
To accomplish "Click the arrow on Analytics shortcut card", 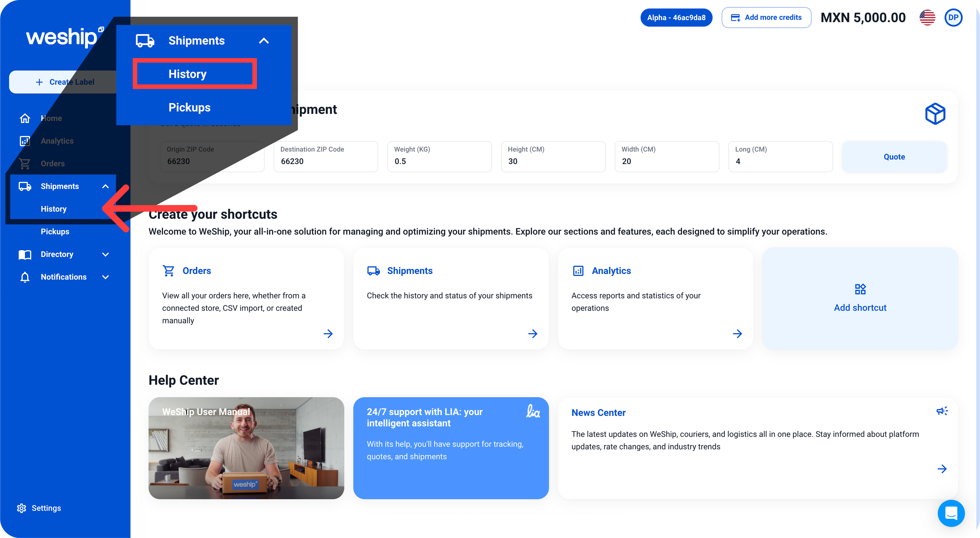I will coord(737,334).
